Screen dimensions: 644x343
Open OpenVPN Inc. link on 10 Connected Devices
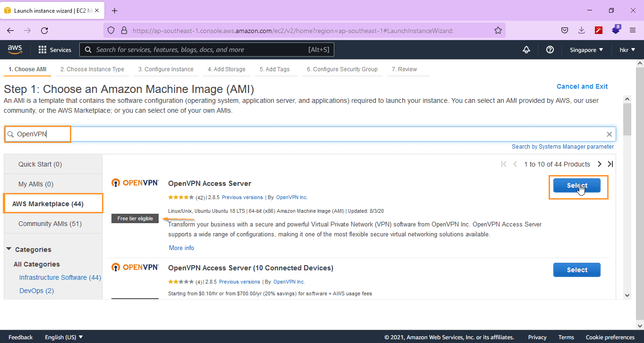[289, 282]
